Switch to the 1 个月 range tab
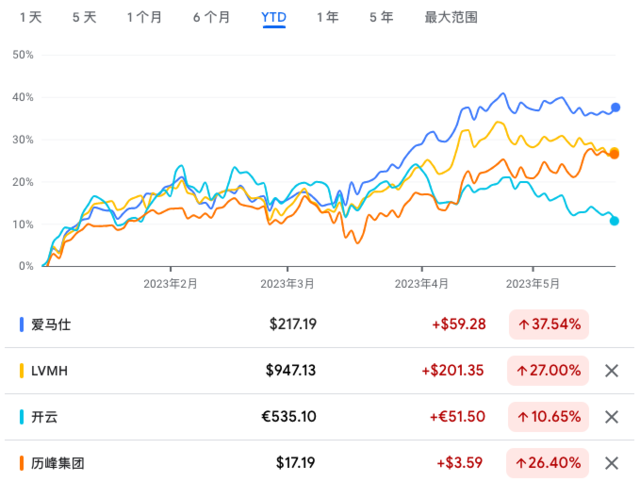 pos(144,18)
